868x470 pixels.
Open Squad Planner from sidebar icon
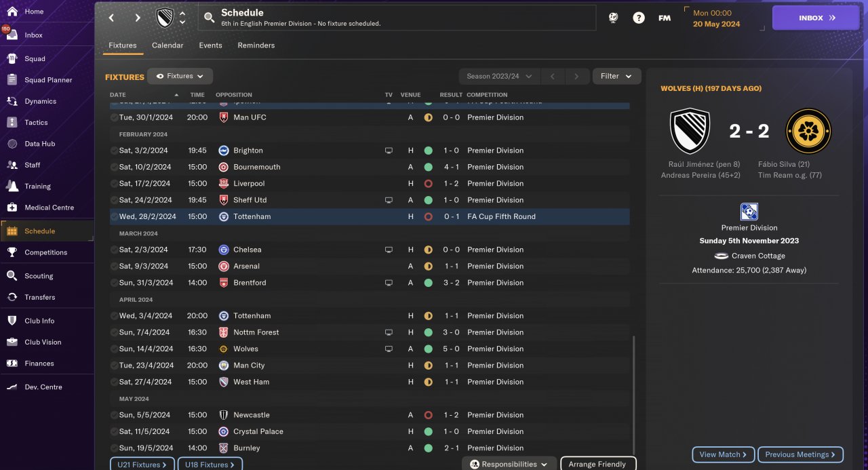12,80
